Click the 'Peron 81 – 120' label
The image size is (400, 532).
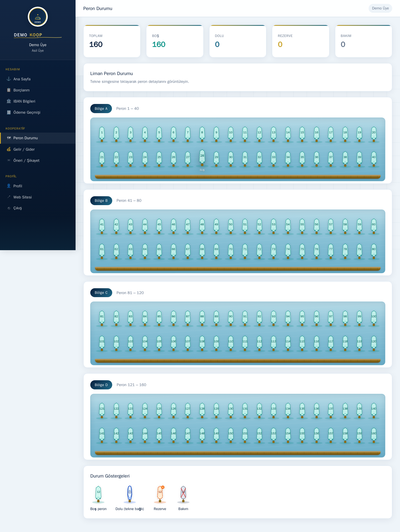click(130, 293)
